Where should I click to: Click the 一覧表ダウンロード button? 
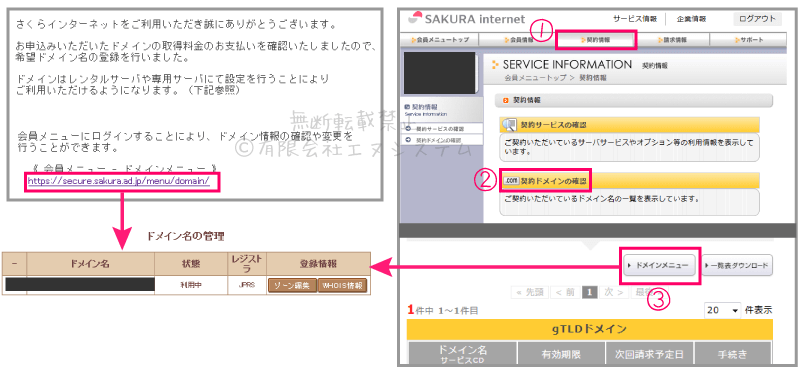pyautogui.click(x=737, y=265)
